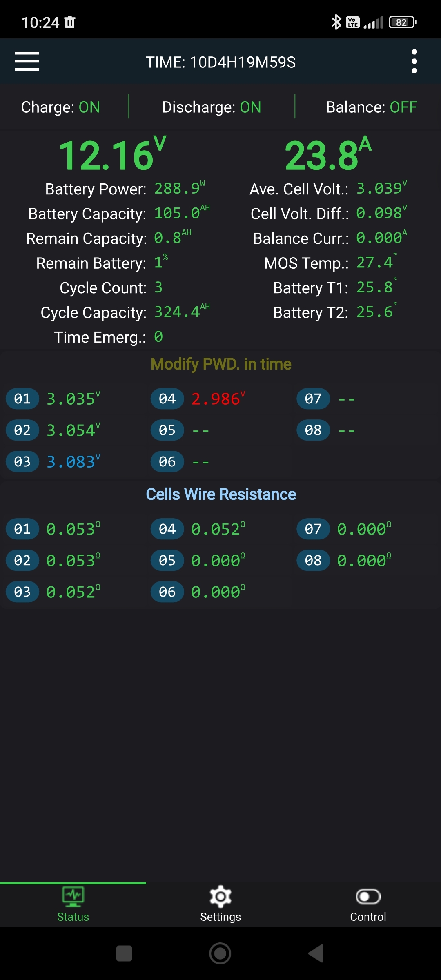The height and width of the screenshot is (980, 441).
Task: Tap the Status monitor icon
Action: pos(73,896)
